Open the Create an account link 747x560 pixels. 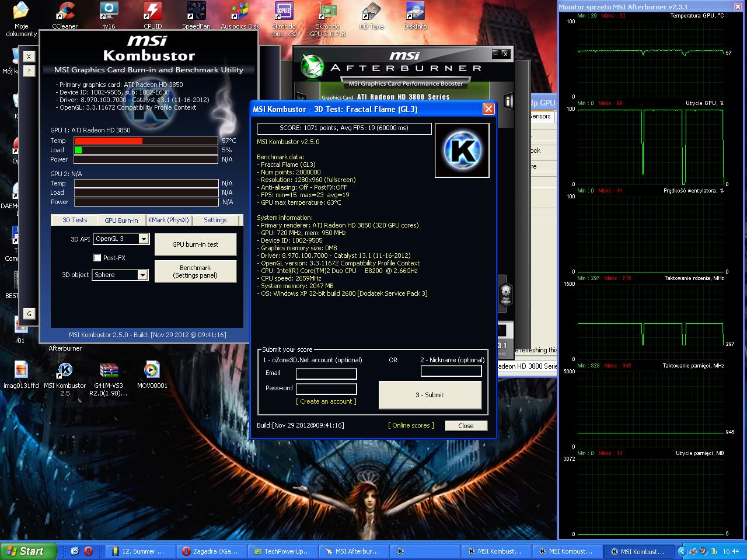[326, 401]
